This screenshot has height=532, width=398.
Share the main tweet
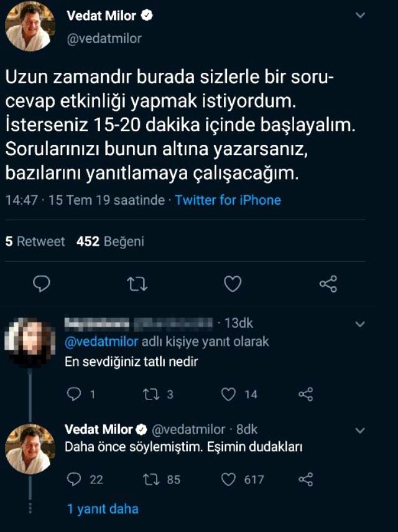[x=328, y=284]
